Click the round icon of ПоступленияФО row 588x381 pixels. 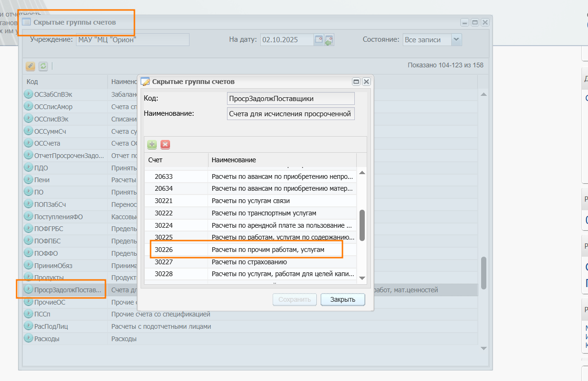[x=28, y=216]
